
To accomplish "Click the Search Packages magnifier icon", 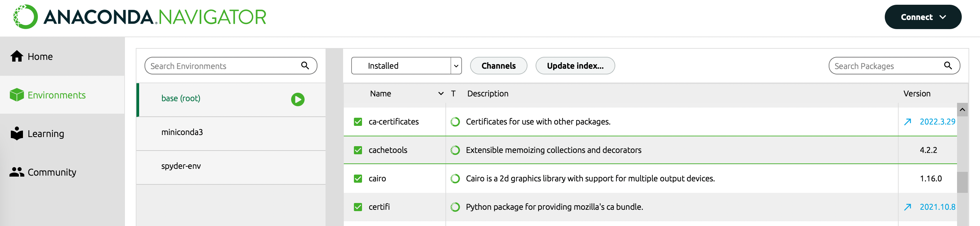I will click(x=948, y=66).
